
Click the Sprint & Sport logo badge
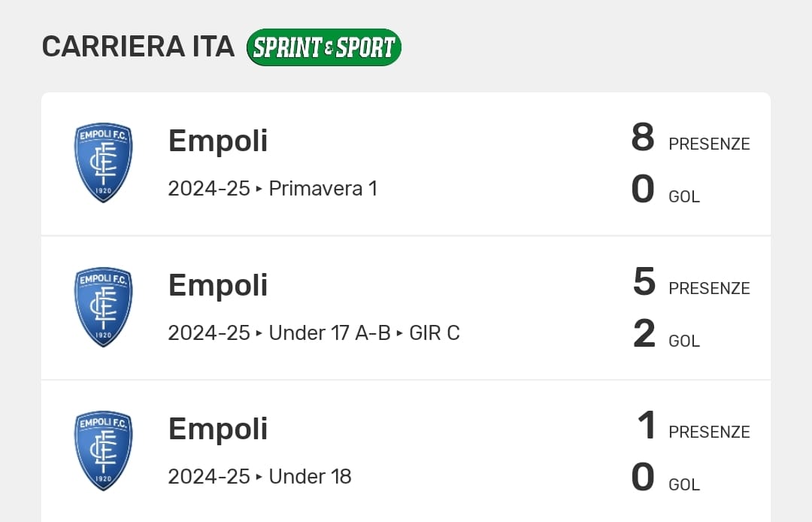(x=324, y=47)
